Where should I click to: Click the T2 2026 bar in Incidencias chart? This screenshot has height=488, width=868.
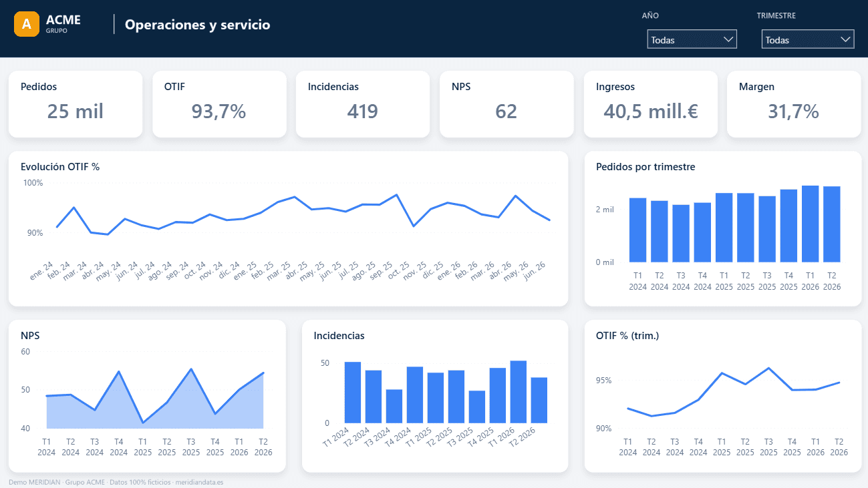pyautogui.click(x=539, y=401)
